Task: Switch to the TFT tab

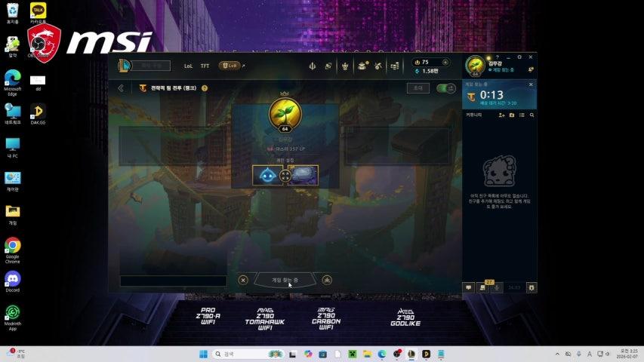Action: click(x=205, y=66)
